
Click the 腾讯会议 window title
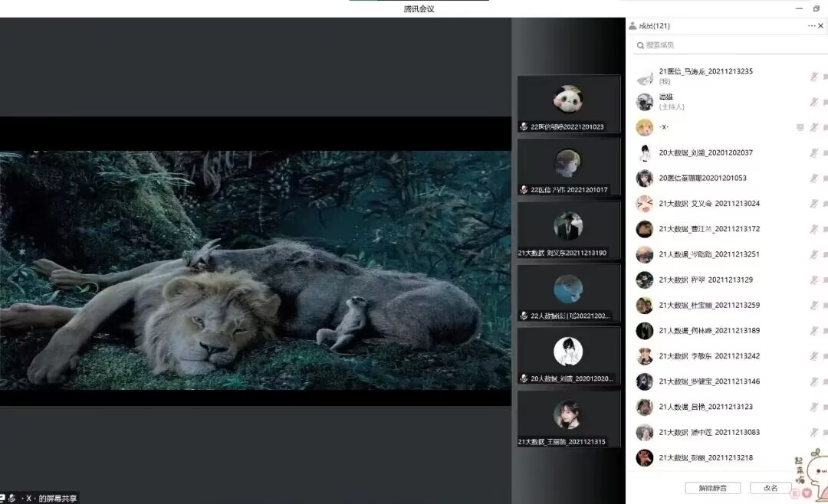coord(419,9)
